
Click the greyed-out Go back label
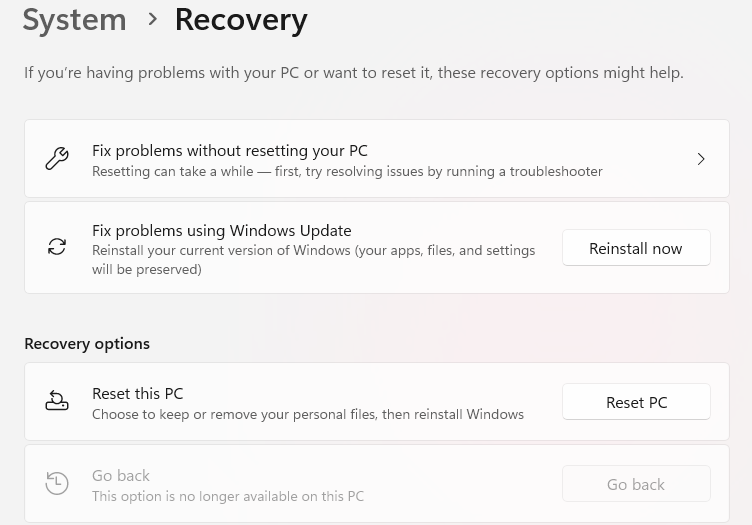(x=121, y=476)
